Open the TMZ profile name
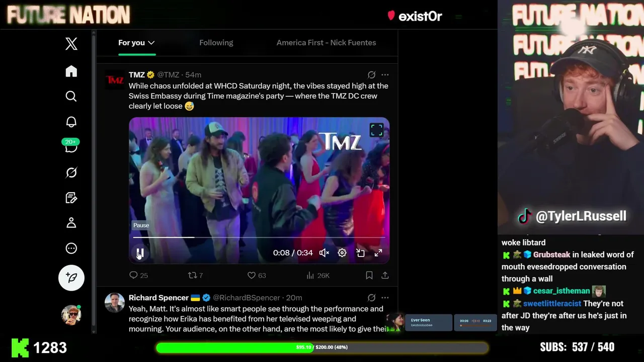The image size is (644, 362). click(x=137, y=74)
